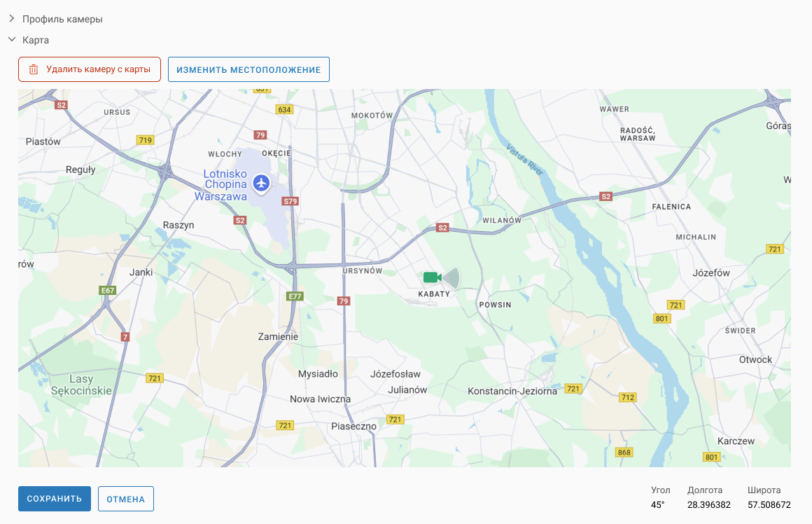Screen dimensions: 812x524
Task: Save changes with Сохранить button
Action: (55, 499)
